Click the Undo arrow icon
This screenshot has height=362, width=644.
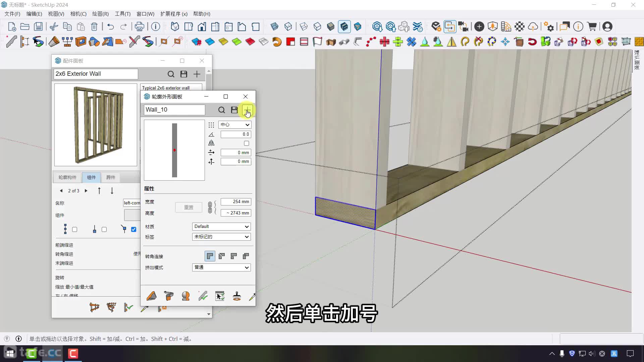110,26
